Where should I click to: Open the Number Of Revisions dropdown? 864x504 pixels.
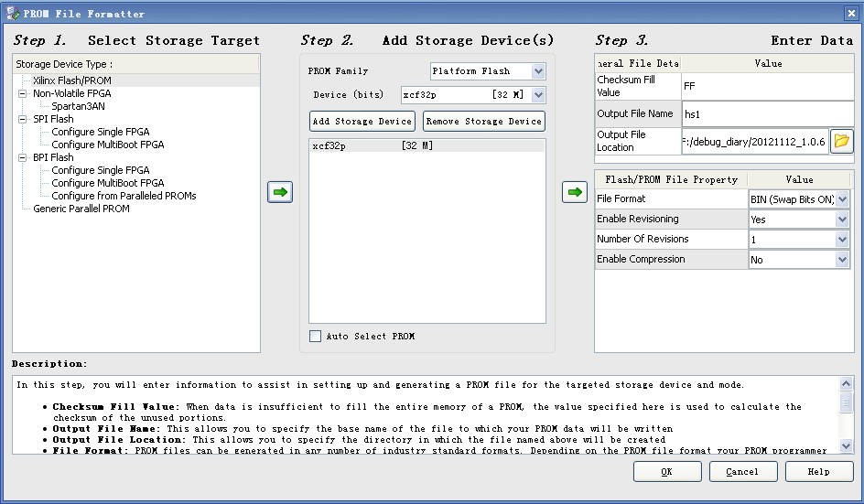pos(842,240)
